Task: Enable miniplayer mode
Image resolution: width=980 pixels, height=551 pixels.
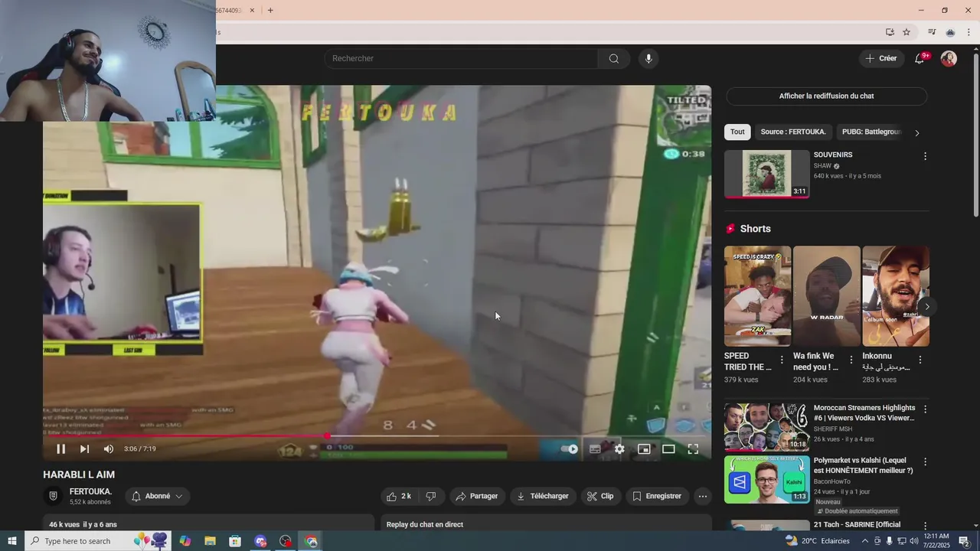Action: tap(644, 449)
